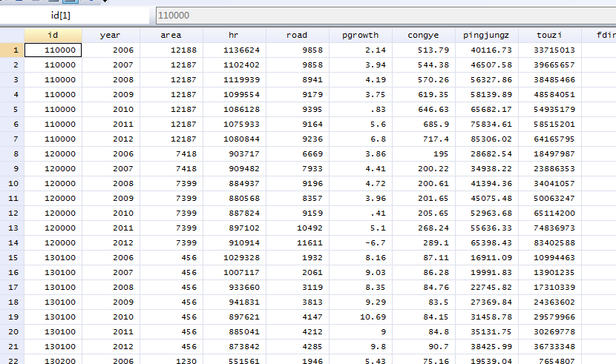Click pgrowth cell -6.7

pos(361,243)
